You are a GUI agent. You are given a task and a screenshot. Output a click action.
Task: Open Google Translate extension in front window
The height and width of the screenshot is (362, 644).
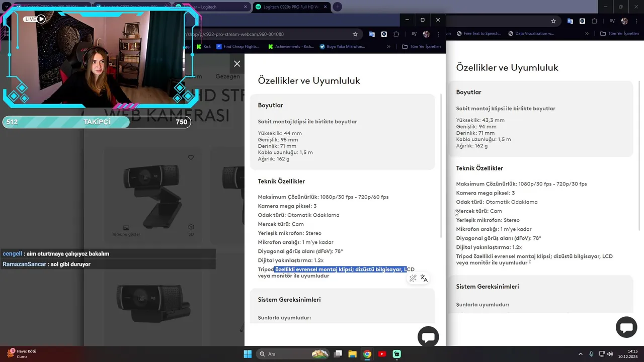[x=372, y=34]
